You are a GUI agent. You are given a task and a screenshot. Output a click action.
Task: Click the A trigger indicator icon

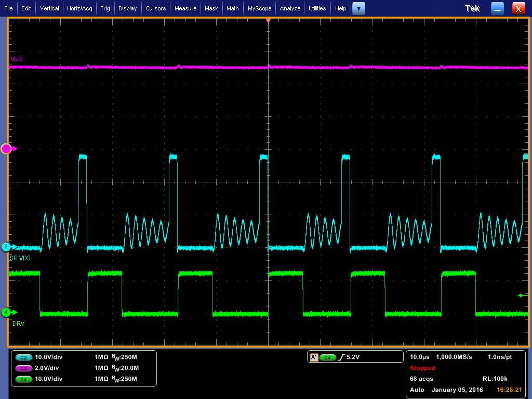[x=313, y=357]
